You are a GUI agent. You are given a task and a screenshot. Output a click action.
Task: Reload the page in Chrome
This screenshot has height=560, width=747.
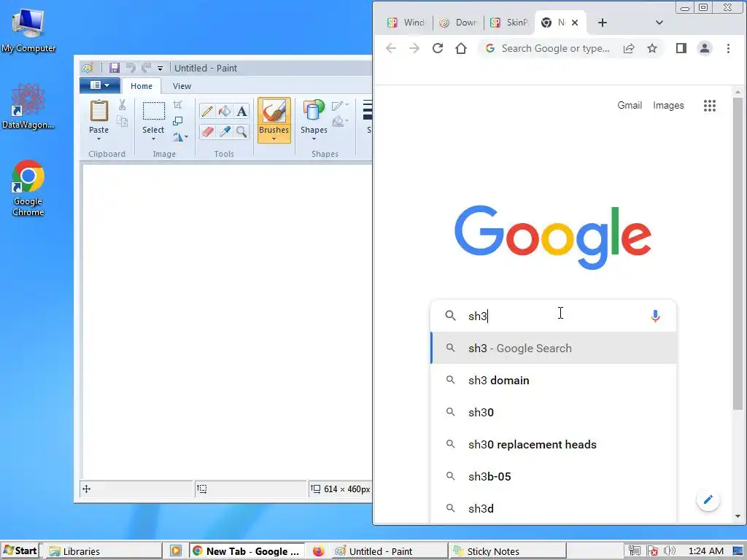(438, 48)
